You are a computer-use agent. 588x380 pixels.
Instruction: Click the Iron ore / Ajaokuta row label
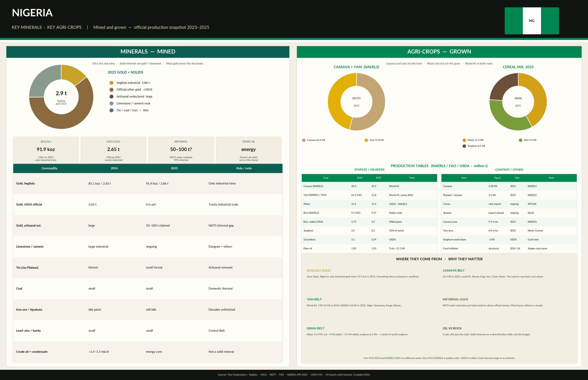pyautogui.click(x=29, y=310)
